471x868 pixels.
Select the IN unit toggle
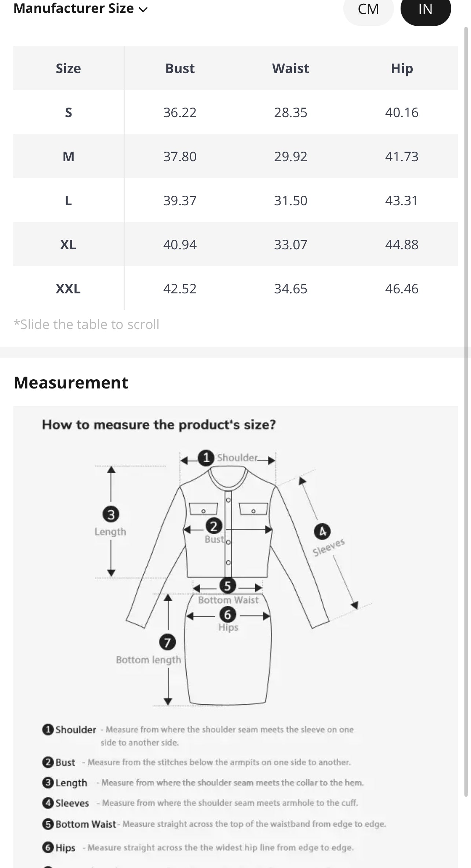point(425,10)
